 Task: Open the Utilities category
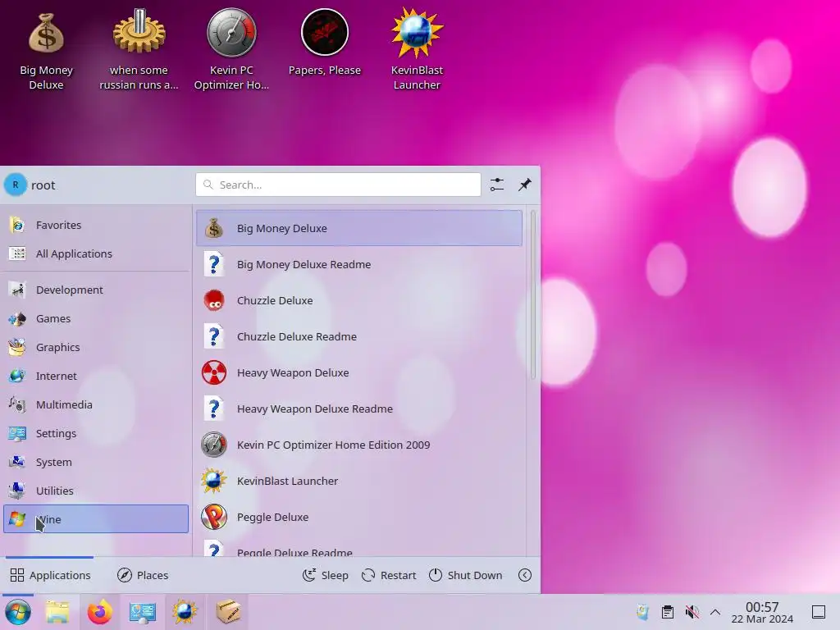coord(97,491)
